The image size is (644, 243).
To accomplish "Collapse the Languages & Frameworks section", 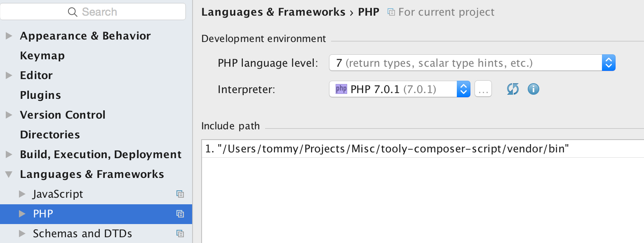I will click(x=9, y=174).
